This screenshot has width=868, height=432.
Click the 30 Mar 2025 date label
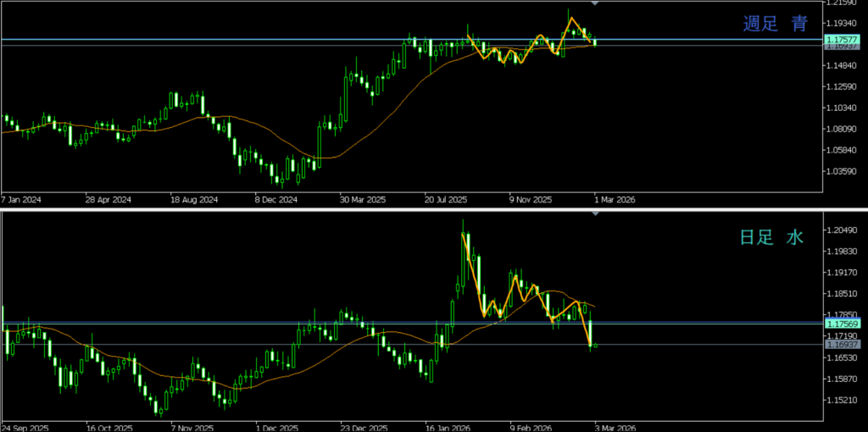[362, 201]
